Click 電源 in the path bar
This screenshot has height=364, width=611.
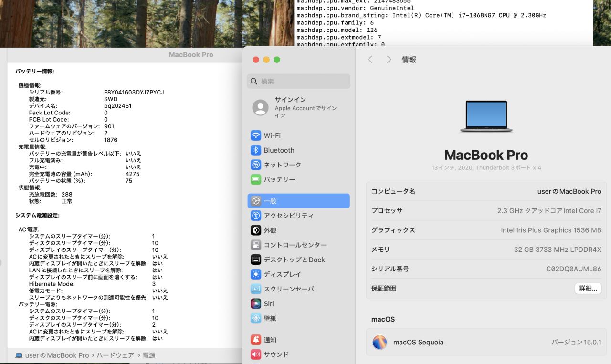point(149,355)
